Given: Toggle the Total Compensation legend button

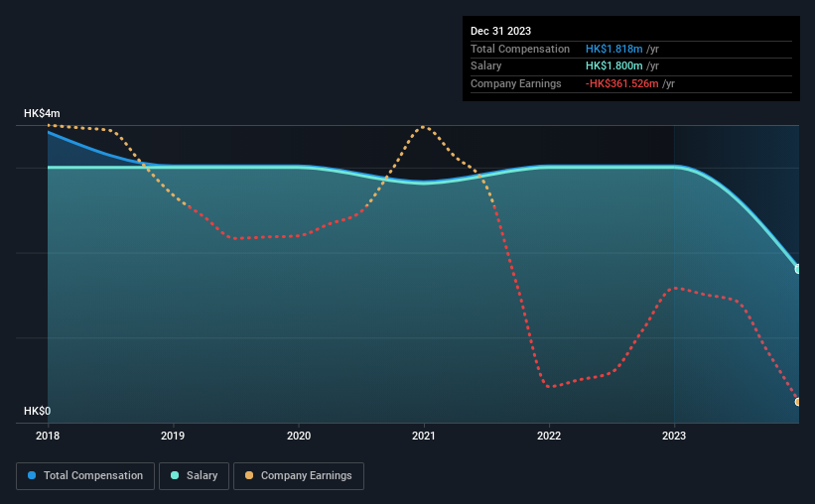Looking at the screenshot, I should (85, 476).
